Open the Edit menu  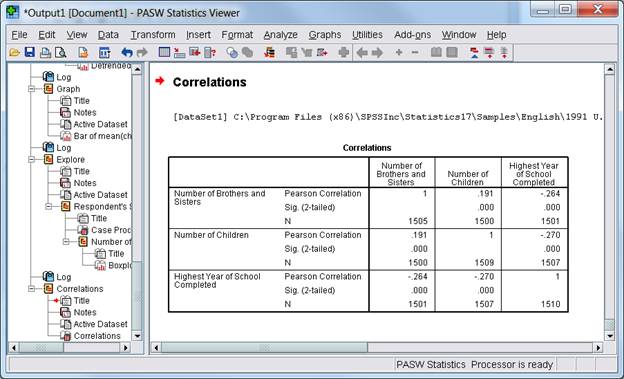point(47,35)
